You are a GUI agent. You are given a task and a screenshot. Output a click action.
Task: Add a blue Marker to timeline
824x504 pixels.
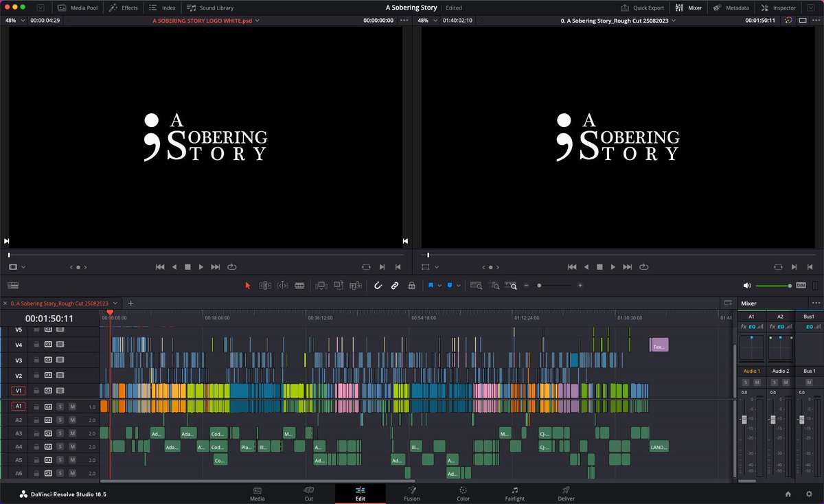pos(450,286)
